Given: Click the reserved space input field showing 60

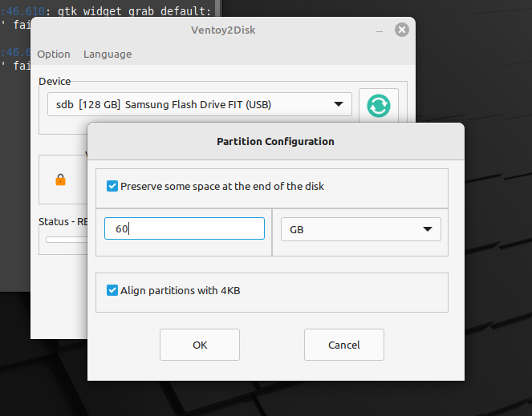Looking at the screenshot, I should 185,228.
